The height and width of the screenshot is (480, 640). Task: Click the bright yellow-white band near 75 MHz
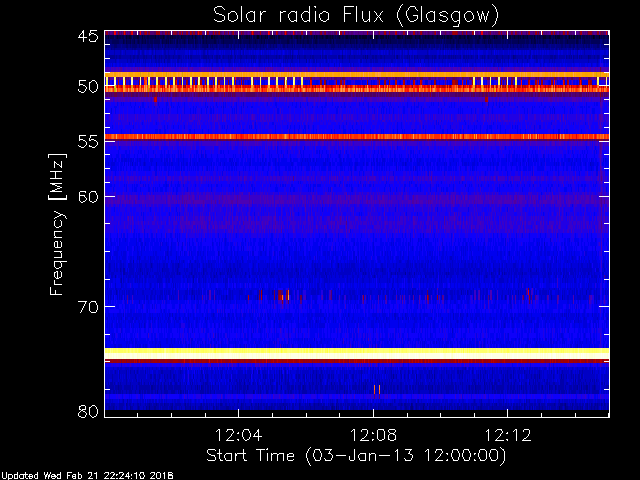coord(357,353)
